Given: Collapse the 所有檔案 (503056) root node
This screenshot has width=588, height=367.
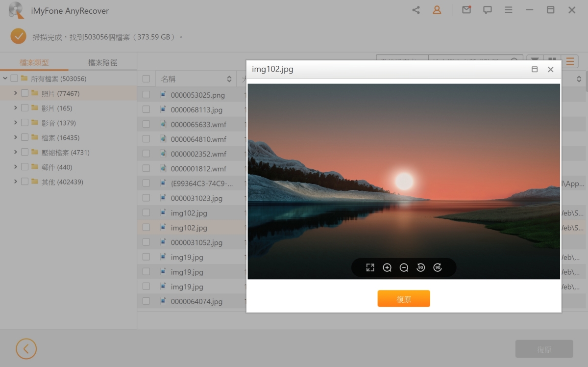Looking at the screenshot, I should 5,79.
